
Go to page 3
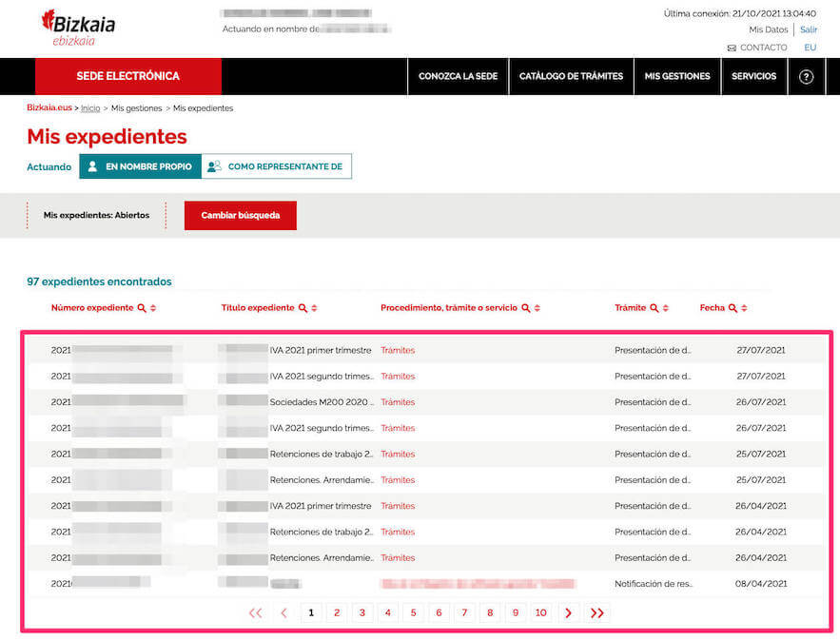click(x=362, y=612)
